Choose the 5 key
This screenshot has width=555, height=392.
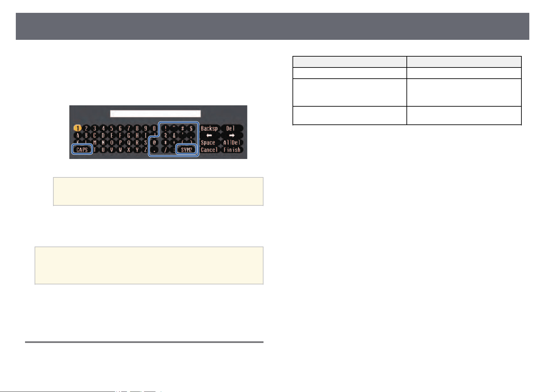click(x=112, y=128)
